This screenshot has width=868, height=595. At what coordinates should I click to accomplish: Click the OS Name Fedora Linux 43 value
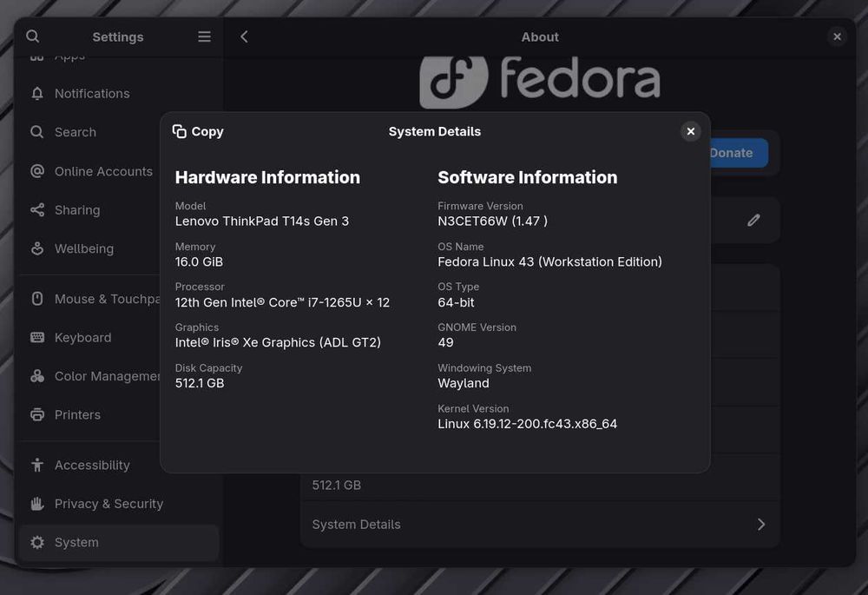pos(549,261)
